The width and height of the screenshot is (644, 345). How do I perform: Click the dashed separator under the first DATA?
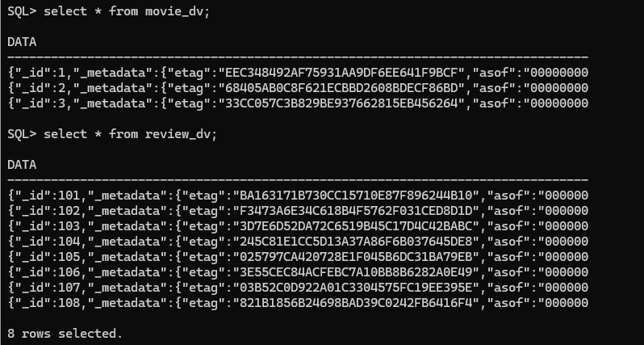click(297, 57)
